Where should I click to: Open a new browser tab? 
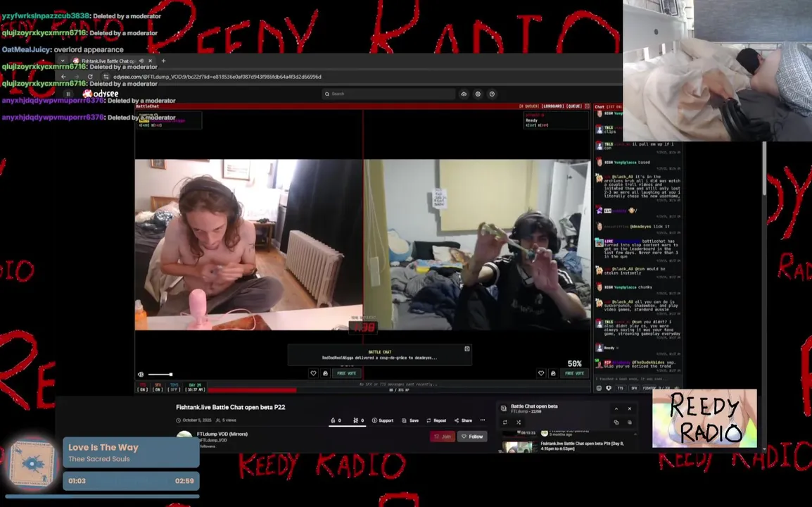(x=164, y=61)
